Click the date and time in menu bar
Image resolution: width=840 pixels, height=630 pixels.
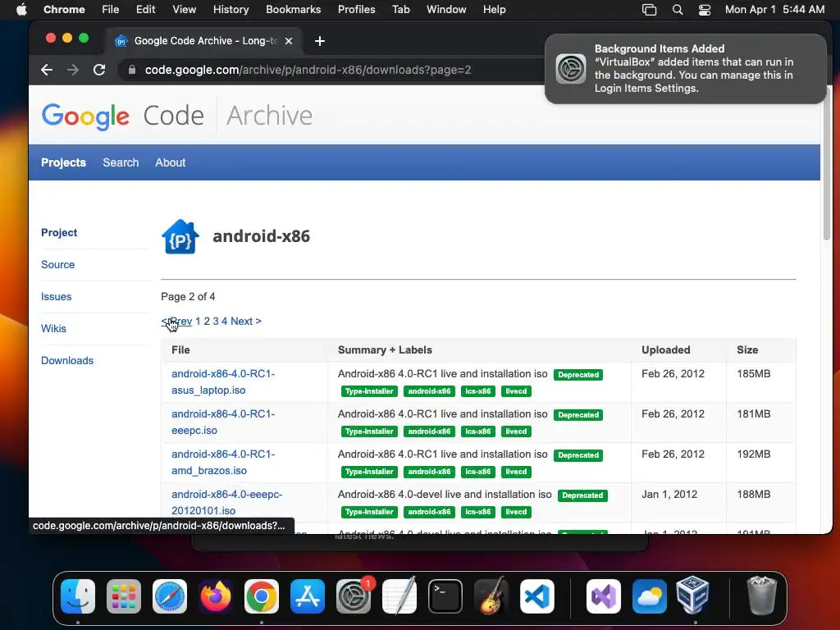coord(774,9)
